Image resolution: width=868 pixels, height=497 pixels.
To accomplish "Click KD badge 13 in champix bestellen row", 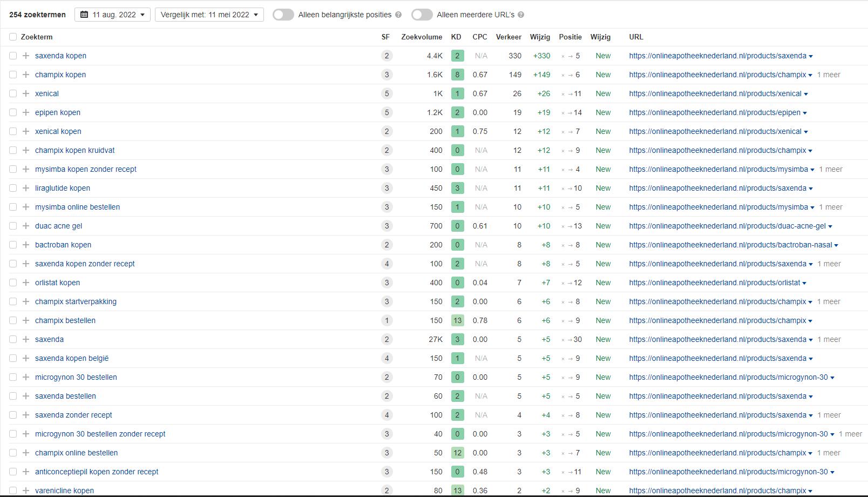I will [x=457, y=320].
